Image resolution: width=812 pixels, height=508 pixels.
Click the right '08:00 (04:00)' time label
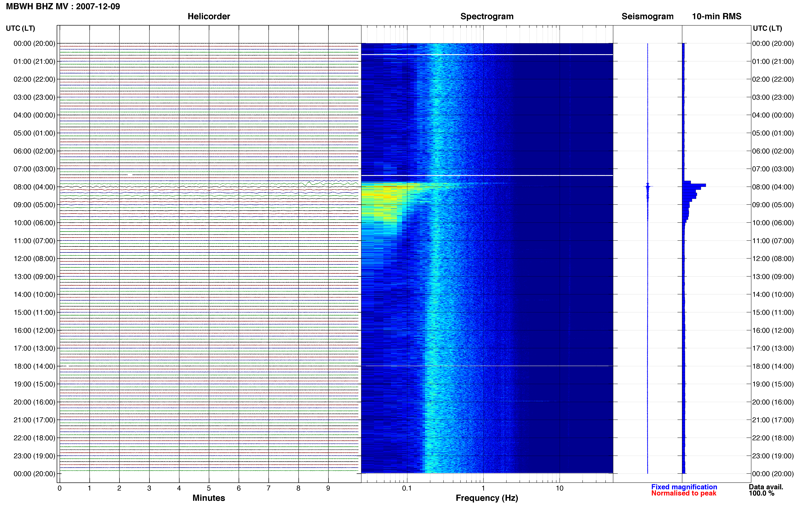pyautogui.click(x=773, y=187)
